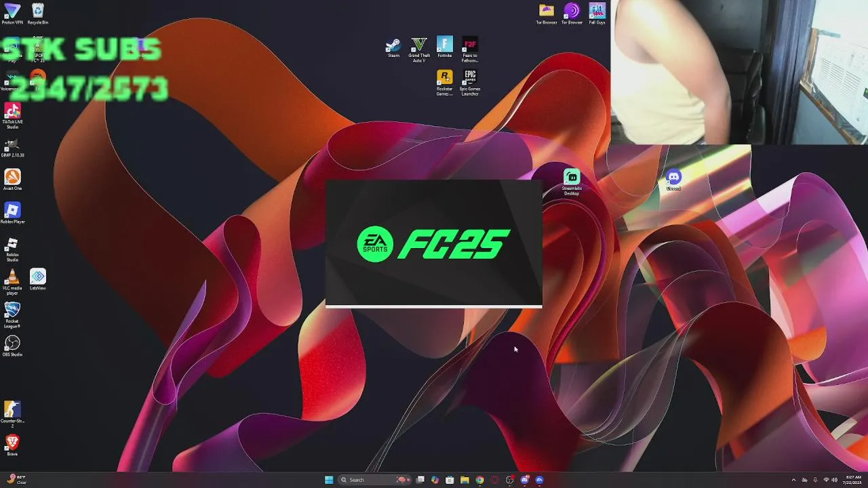Viewport: 868px width, 488px height.
Task: Open the clock and date flyout
Action: tap(854, 480)
